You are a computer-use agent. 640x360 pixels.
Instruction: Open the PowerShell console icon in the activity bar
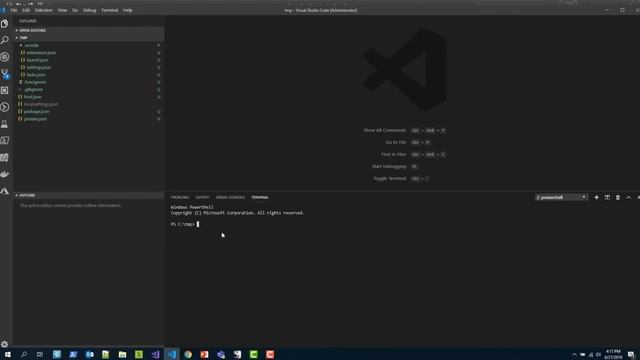pos(4,140)
